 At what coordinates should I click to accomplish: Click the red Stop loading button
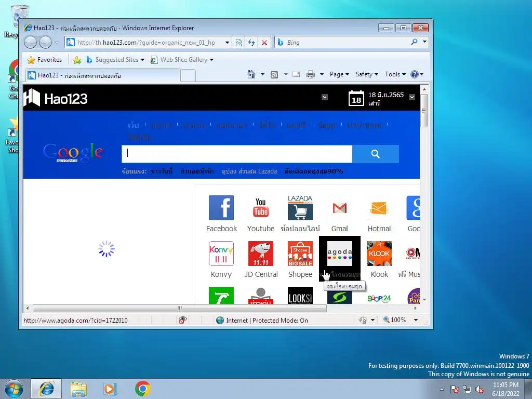[x=264, y=43]
